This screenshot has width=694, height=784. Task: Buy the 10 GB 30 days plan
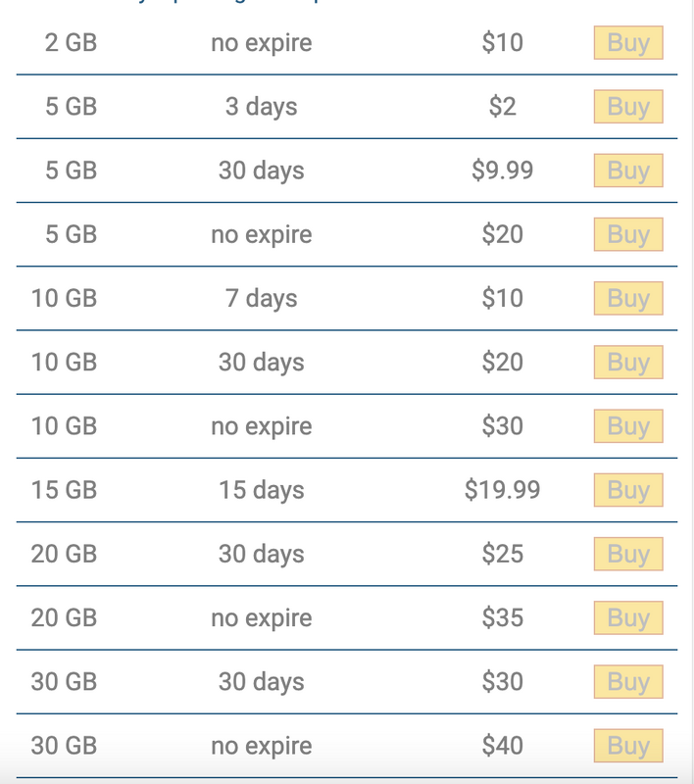(628, 363)
